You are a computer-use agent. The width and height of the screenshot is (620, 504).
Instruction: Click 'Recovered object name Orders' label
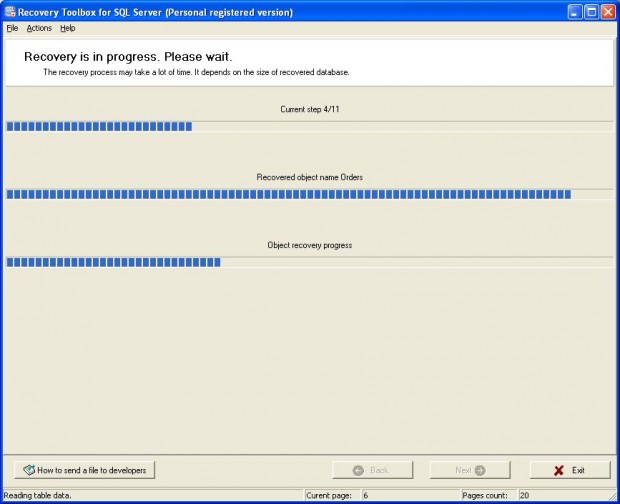[x=310, y=177]
